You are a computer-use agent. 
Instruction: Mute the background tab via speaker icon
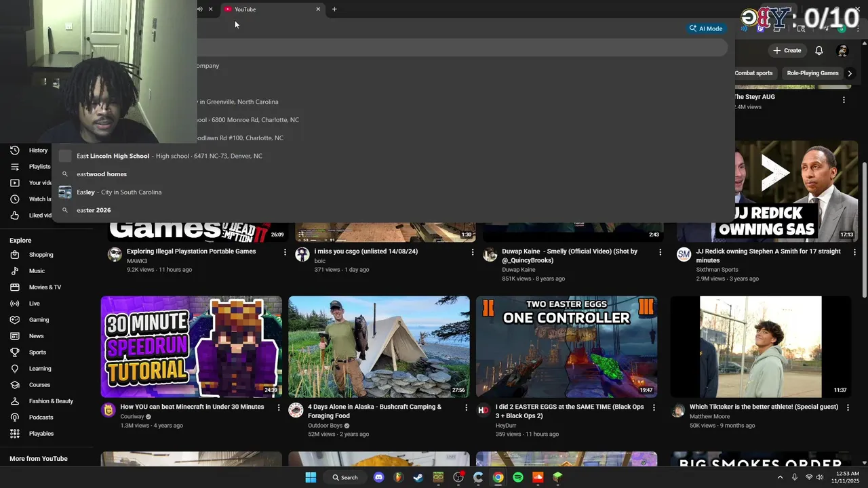tap(199, 9)
